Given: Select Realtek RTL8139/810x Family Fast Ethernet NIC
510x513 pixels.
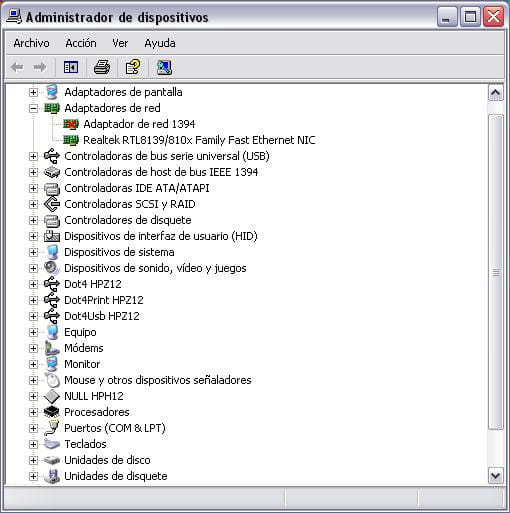Looking at the screenshot, I should pos(199,140).
